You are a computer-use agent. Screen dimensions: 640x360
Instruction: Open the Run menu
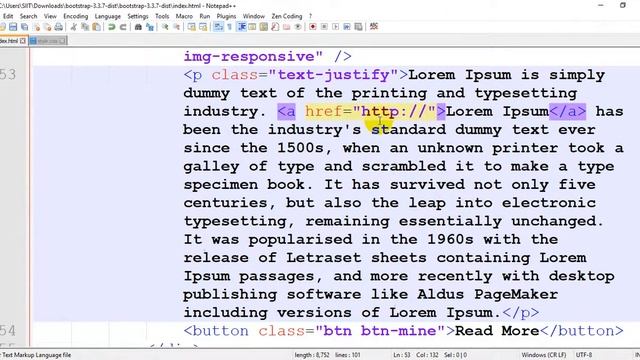(204, 16)
